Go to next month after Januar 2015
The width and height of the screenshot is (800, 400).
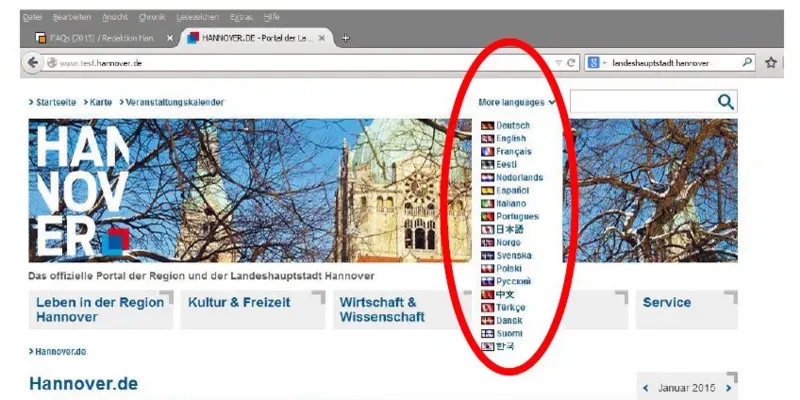pos(728,388)
